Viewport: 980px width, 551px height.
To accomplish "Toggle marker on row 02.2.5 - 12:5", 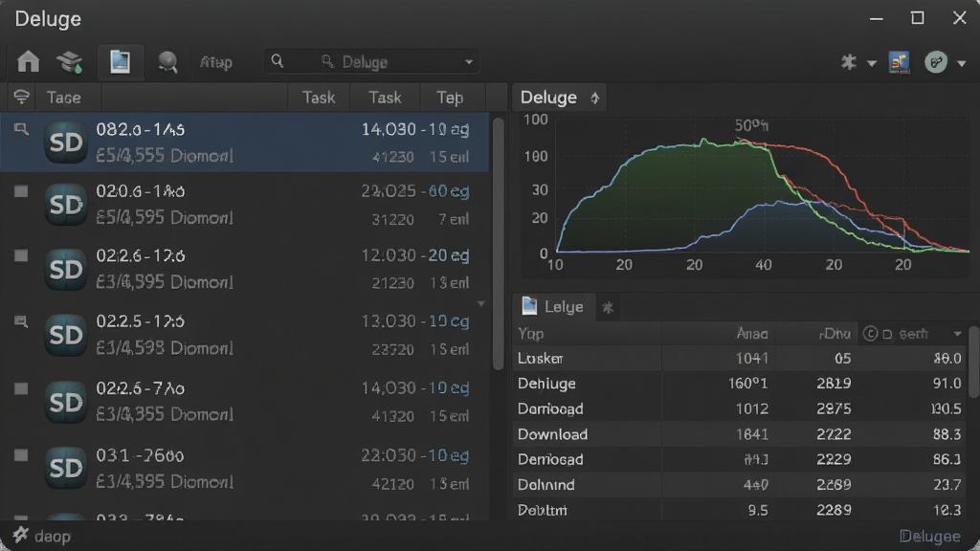I will (21, 321).
